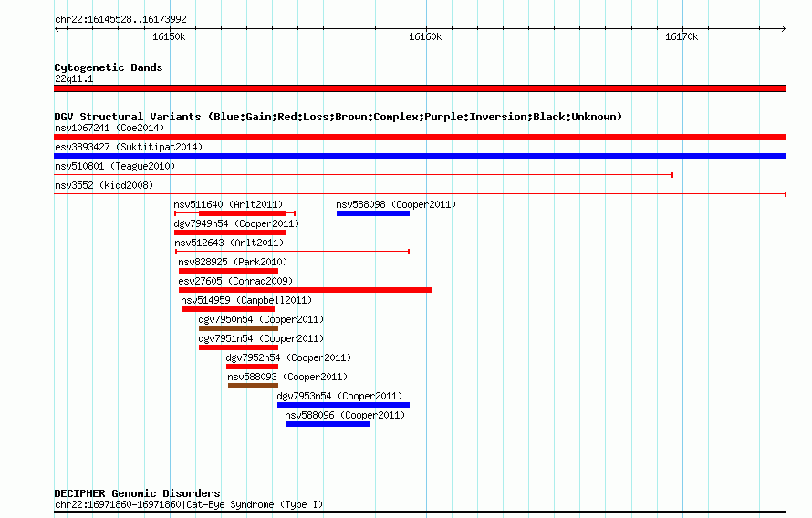Open the Cat-Eye Syndrome (Type I) entry
This screenshot has width=812, height=518.
click(189, 504)
